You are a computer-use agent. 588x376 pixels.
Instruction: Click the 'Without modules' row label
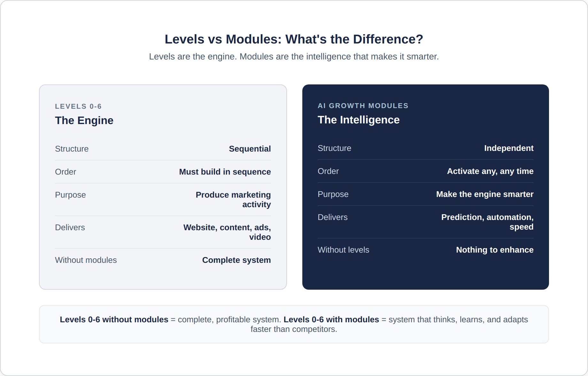86,260
